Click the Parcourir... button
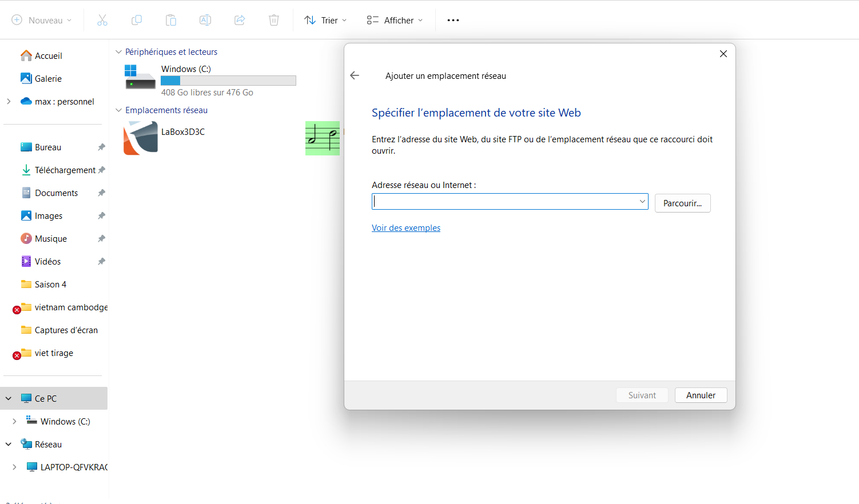 pyautogui.click(x=682, y=203)
